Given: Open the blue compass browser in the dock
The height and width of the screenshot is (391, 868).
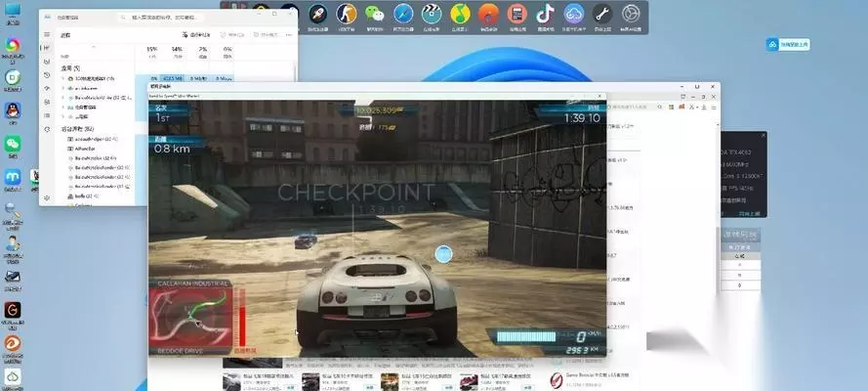Looking at the screenshot, I should click(x=403, y=14).
